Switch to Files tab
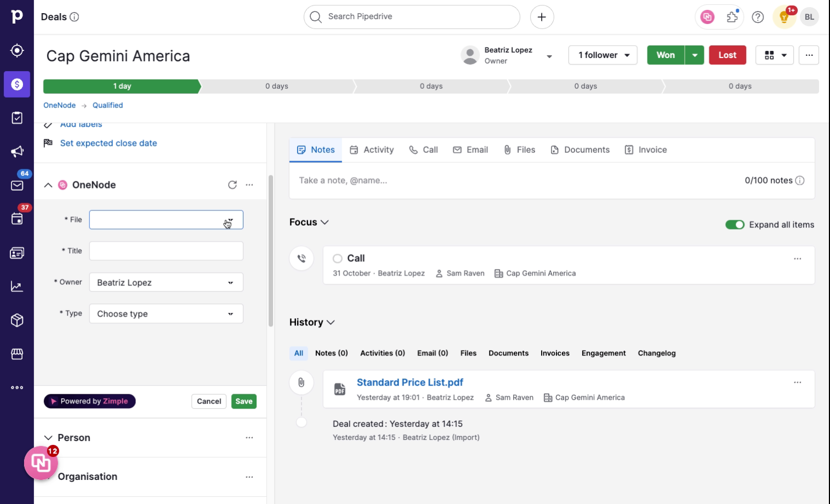The image size is (830, 504). [x=519, y=150]
